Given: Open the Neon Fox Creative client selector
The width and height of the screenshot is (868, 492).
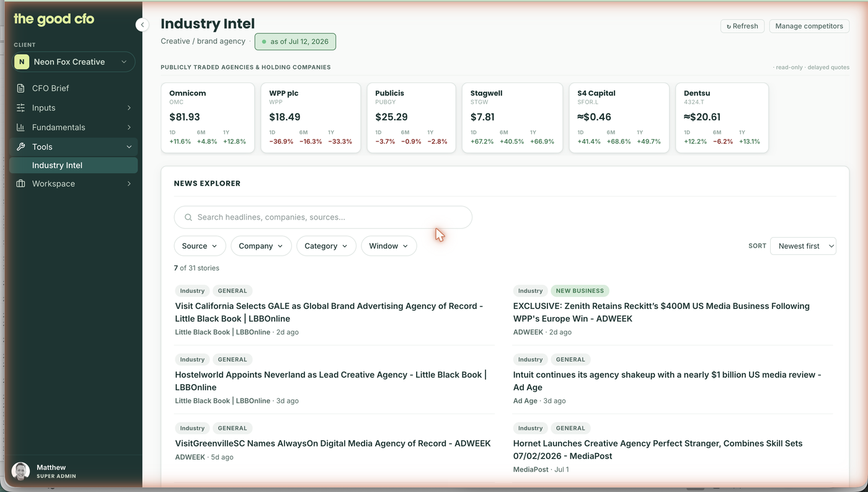Looking at the screenshot, I should [x=73, y=62].
